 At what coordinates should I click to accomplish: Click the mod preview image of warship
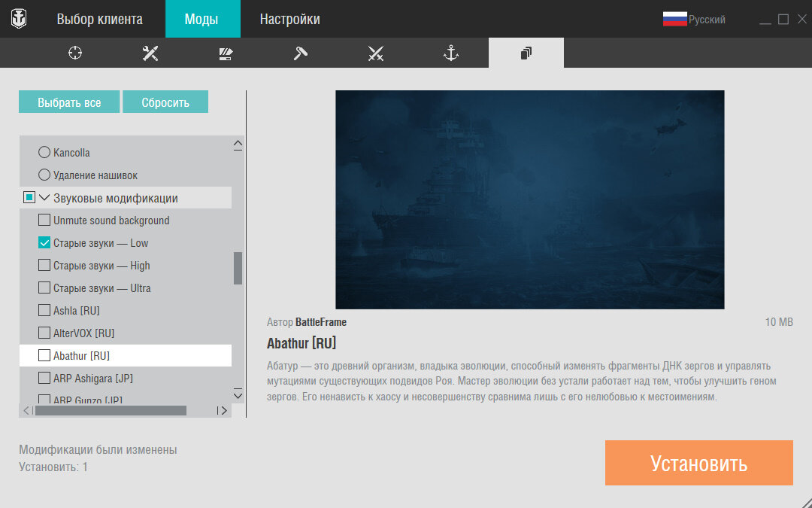click(530, 199)
